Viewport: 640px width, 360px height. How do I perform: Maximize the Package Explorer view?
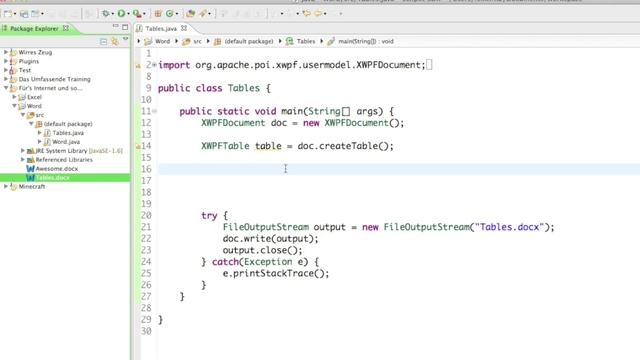point(125,27)
